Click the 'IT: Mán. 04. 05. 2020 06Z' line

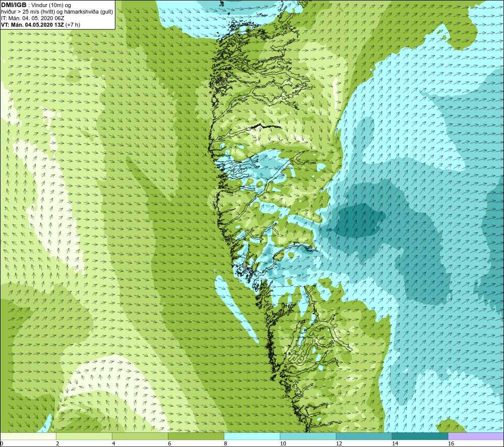pos(32,18)
